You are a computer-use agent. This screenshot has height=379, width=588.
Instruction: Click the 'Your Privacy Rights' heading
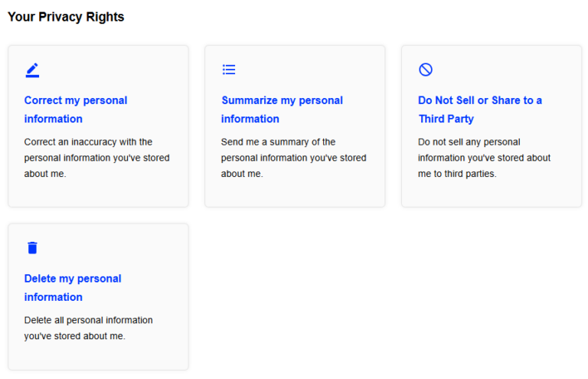[66, 17]
